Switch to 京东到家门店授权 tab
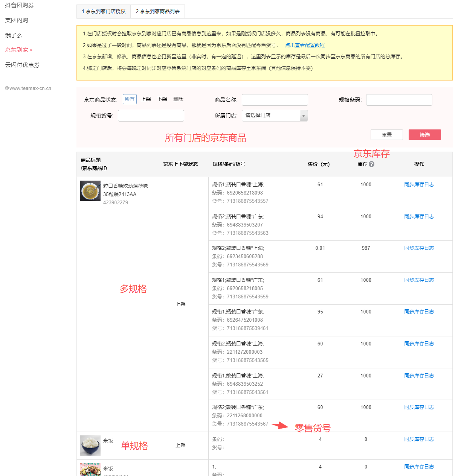 click(104, 11)
